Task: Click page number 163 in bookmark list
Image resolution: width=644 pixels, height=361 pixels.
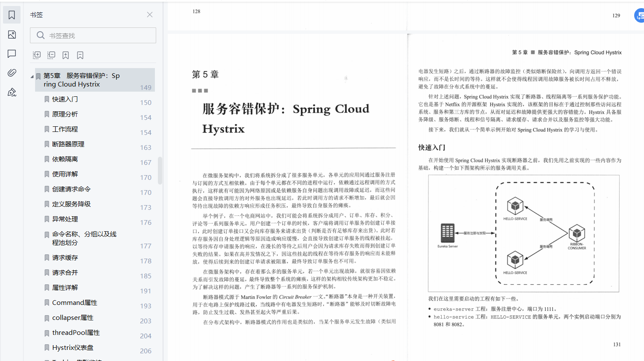Action: 145,148
